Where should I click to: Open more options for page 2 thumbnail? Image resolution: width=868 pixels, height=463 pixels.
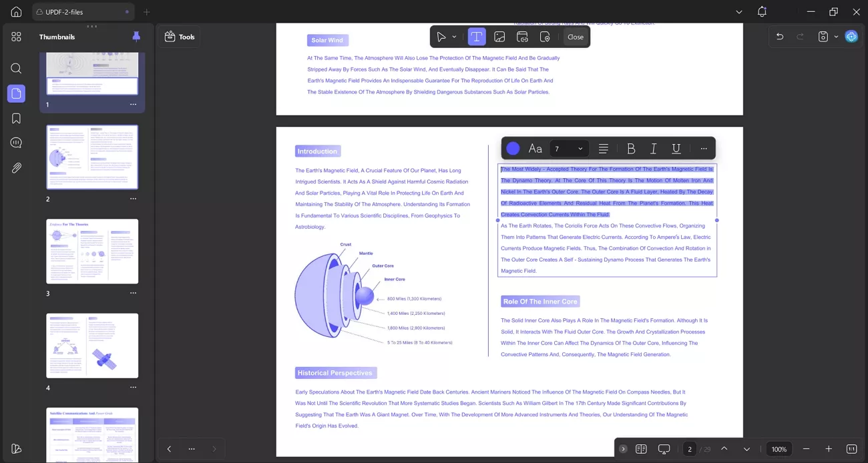133,199
